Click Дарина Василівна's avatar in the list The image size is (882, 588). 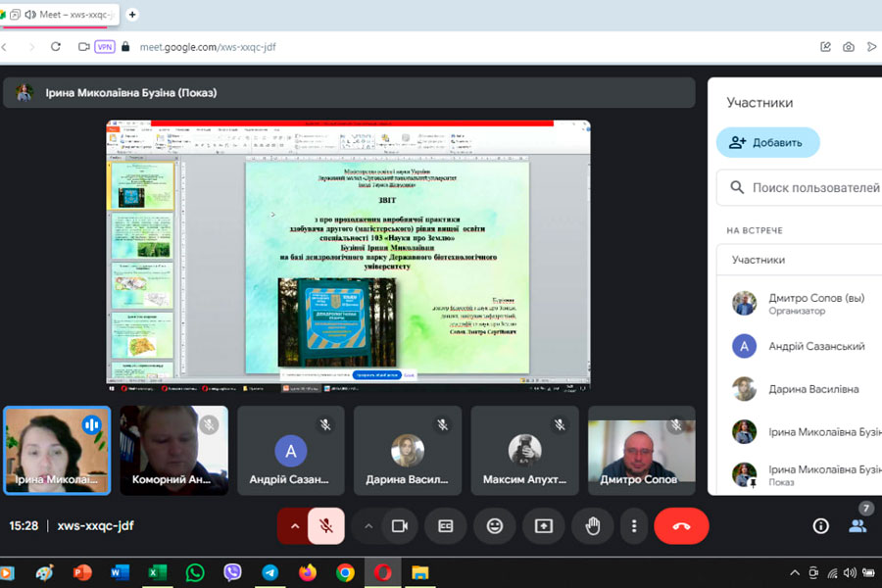[744, 389]
